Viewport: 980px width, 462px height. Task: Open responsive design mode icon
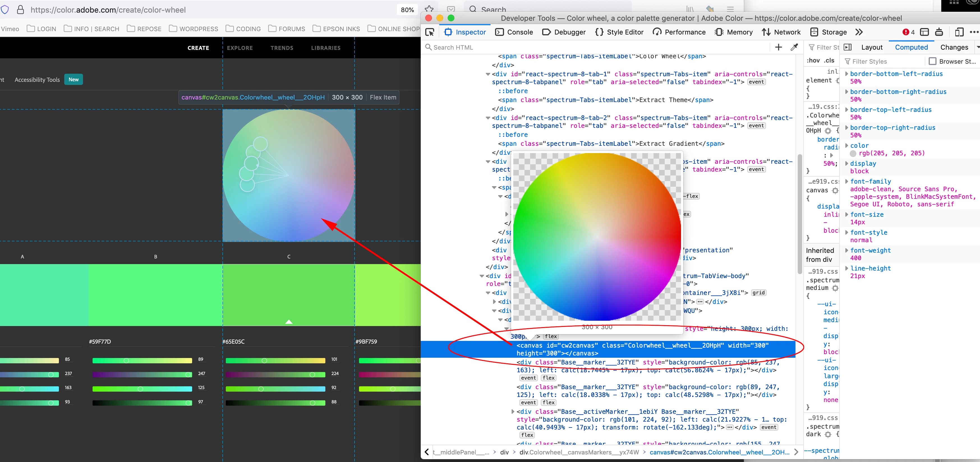coord(959,32)
